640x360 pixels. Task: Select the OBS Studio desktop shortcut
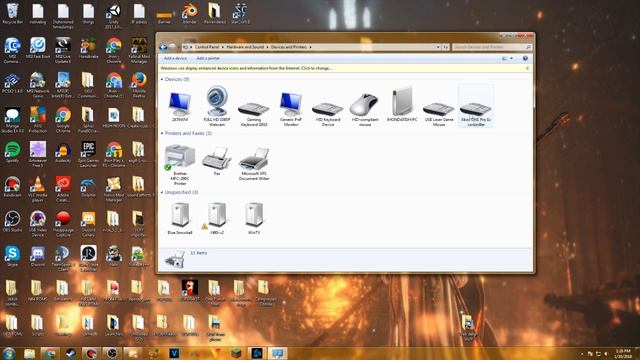coord(12,221)
